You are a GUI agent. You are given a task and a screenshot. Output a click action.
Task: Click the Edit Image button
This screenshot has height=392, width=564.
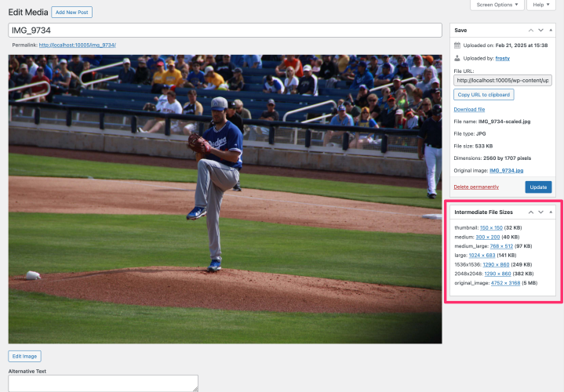[x=25, y=356]
